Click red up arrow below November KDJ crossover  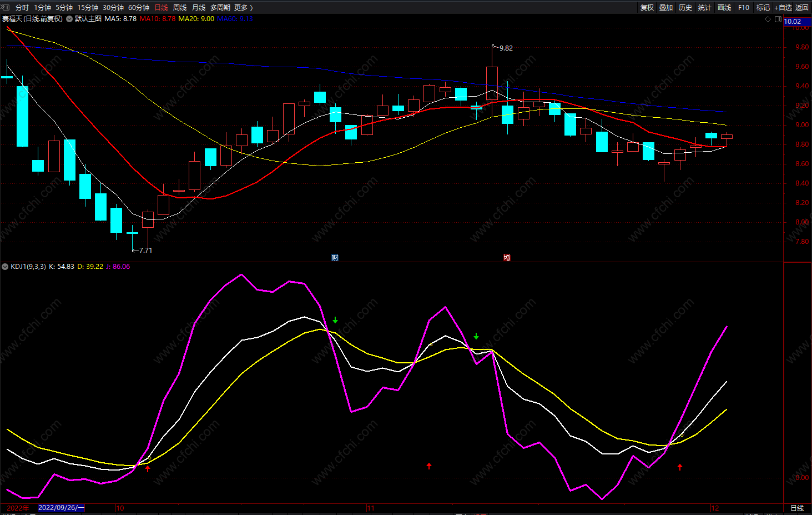pyautogui.click(x=429, y=466)
